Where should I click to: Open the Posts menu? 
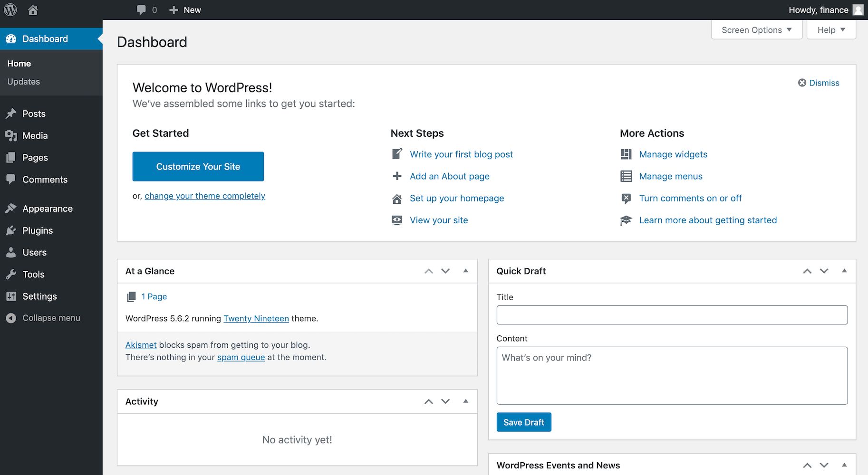(51, 114)
